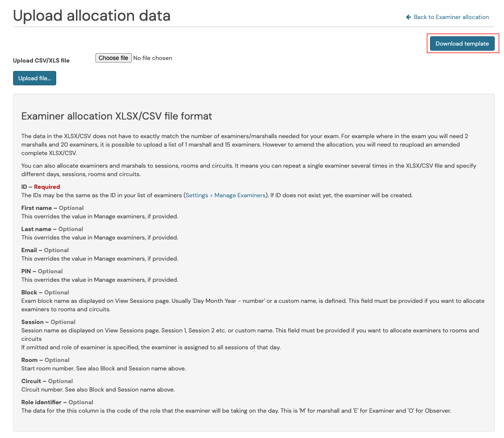The image size is (504, 438).
Task: Click the 'Upload CSV/XLS file' label
Action: tap(41, 60)
